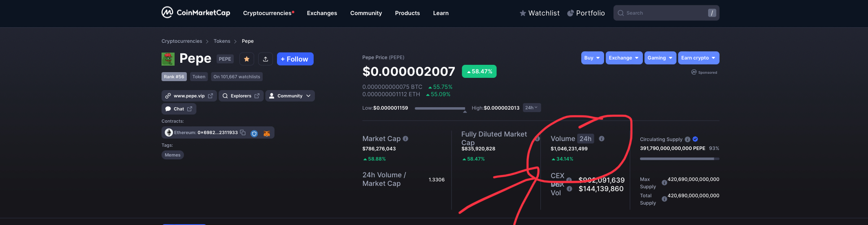Expand the Community links dropdown
Image resolution: width=868 pixels, height=225 pixels.
(x=290, y=96)
